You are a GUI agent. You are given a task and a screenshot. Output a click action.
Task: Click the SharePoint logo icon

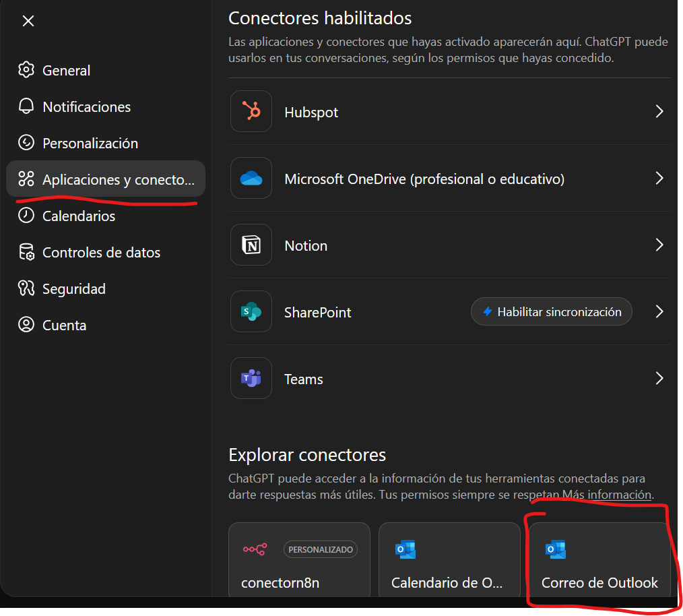251,312
